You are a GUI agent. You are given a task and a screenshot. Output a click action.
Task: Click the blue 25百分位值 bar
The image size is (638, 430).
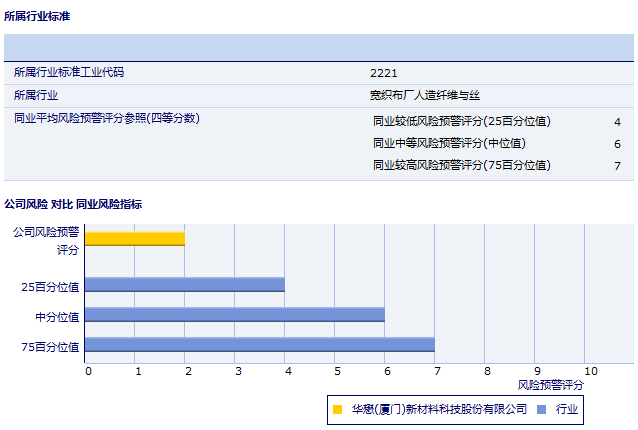185,285
